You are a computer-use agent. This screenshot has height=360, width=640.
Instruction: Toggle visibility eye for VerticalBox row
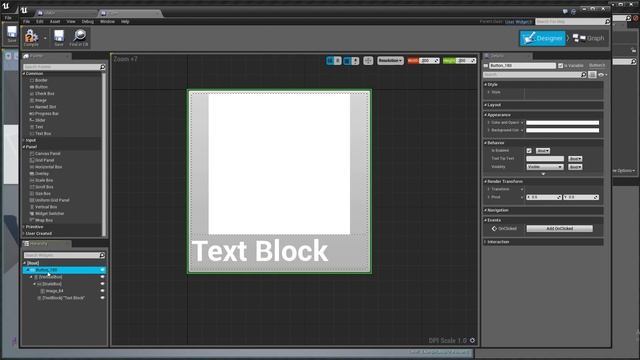click(x=102, y=277)
